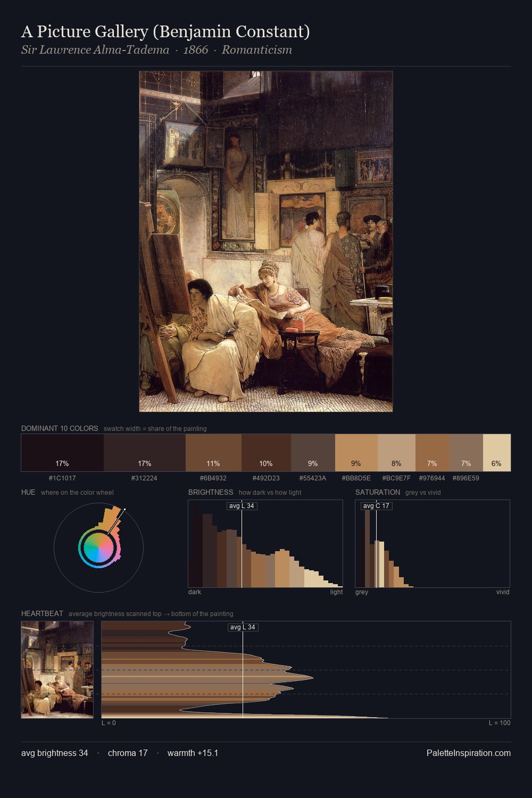Click the avg brightness 34 footer stat

[55, 753]
